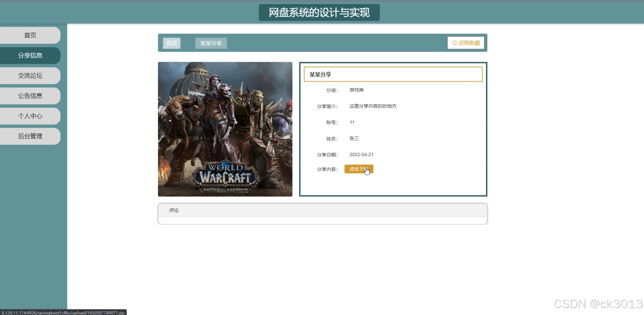Click the star icon in 点我收藏
Image resolution: width=644 pixels, height=315 pixels.
coord(455,43)
